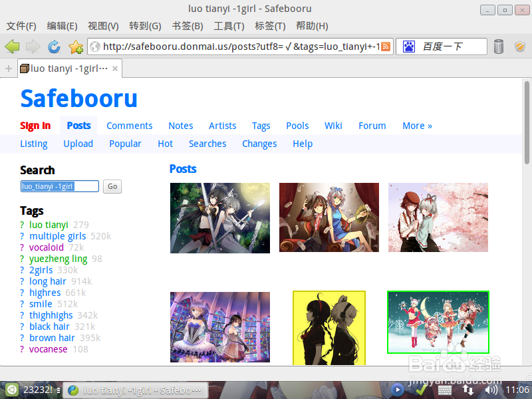
Task: Open the moonlit night two-girls thumbnail
Action: (x=220, y=218)
